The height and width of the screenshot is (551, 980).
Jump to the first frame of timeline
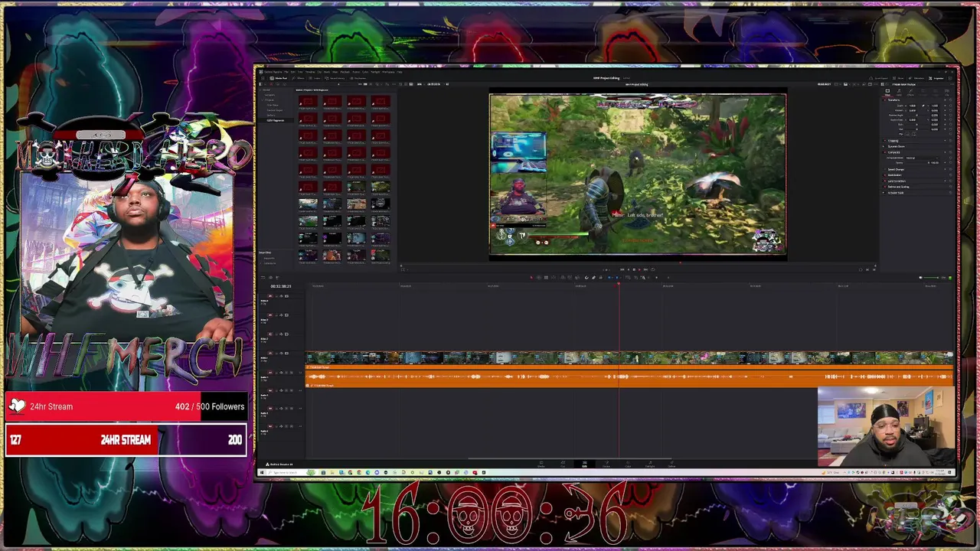click(622, 269)
